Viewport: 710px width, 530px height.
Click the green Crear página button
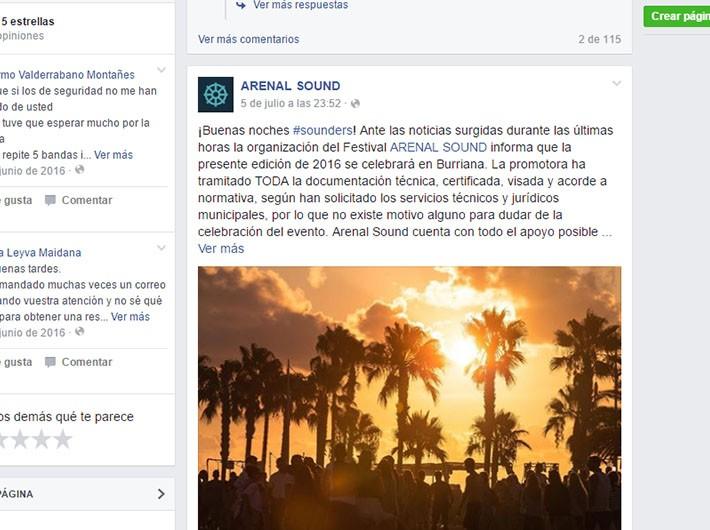click(676, 16)
